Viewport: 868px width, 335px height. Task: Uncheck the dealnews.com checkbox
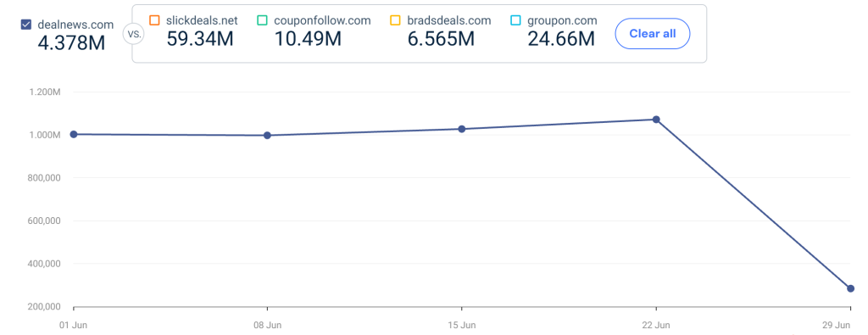point(25,25)
